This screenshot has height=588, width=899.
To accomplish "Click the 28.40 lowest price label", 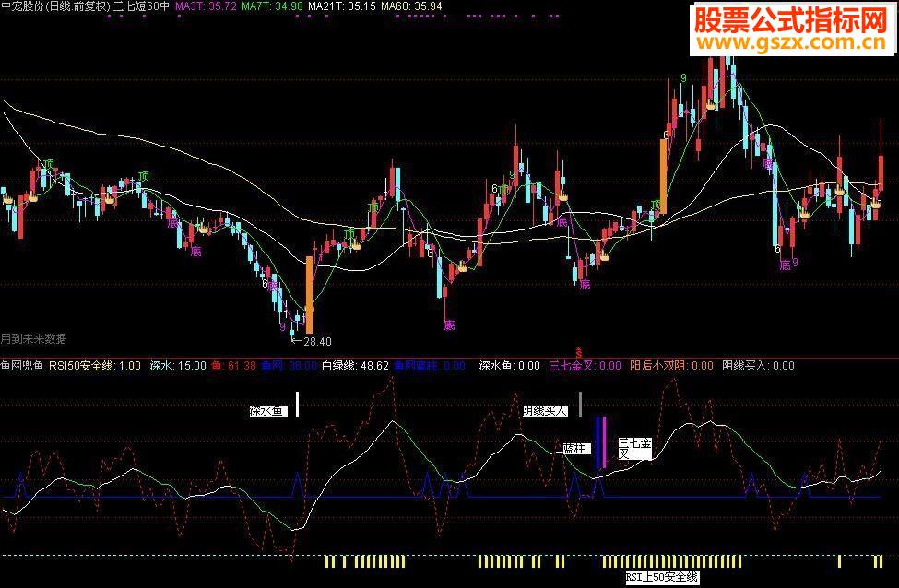I will click(x=317, y=342).
